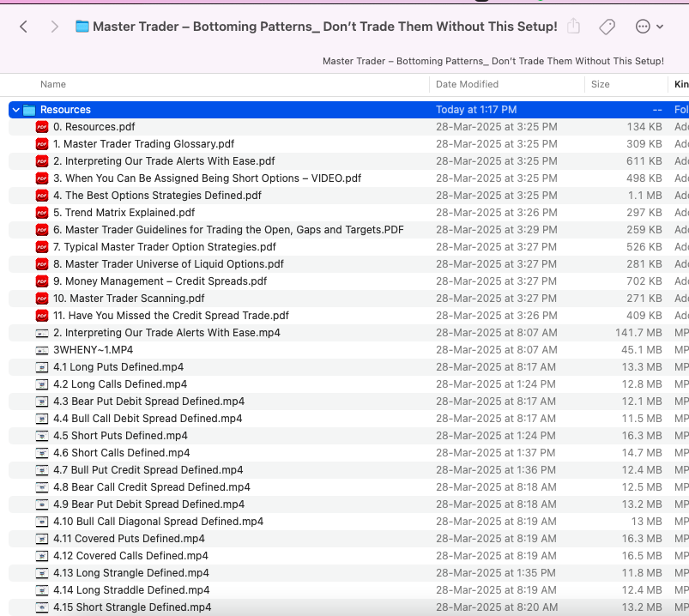689x616 pixels.
Task: Select video icon of 4.3 Bear Put Debit Spread
Action: 42,402
